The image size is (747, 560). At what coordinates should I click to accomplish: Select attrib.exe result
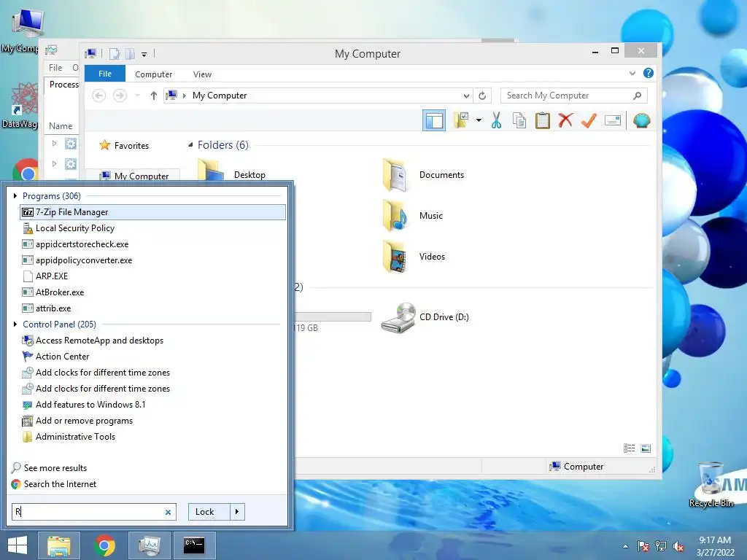(x=153, y=308)
